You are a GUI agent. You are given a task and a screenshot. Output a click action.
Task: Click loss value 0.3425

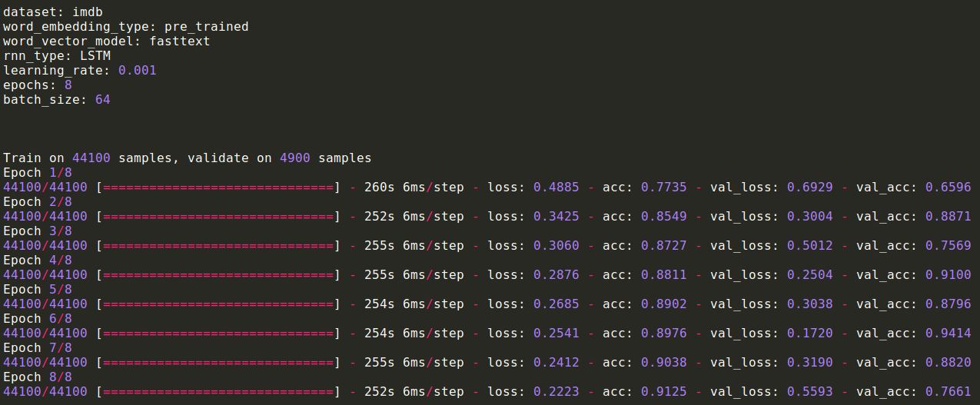(556, 216)
